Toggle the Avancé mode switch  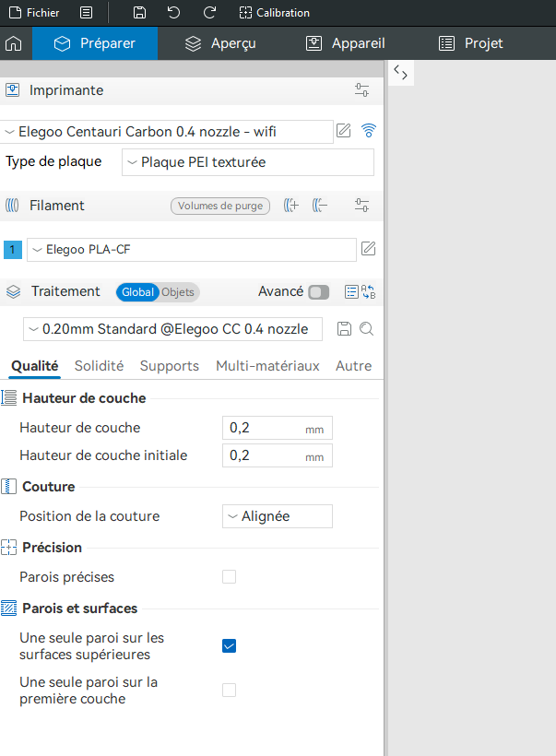[319, 292]
